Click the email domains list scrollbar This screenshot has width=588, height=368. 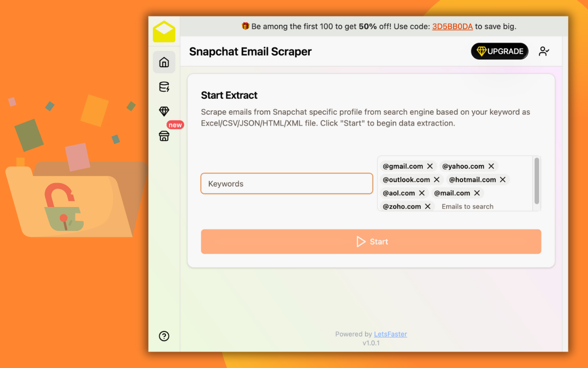click(x=537, y=181)
